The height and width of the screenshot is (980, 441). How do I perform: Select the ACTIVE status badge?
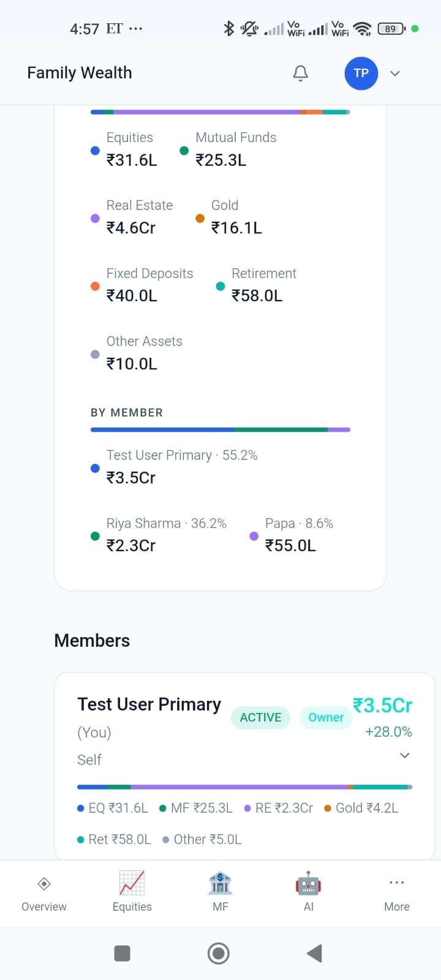click(x=260, y=717)
